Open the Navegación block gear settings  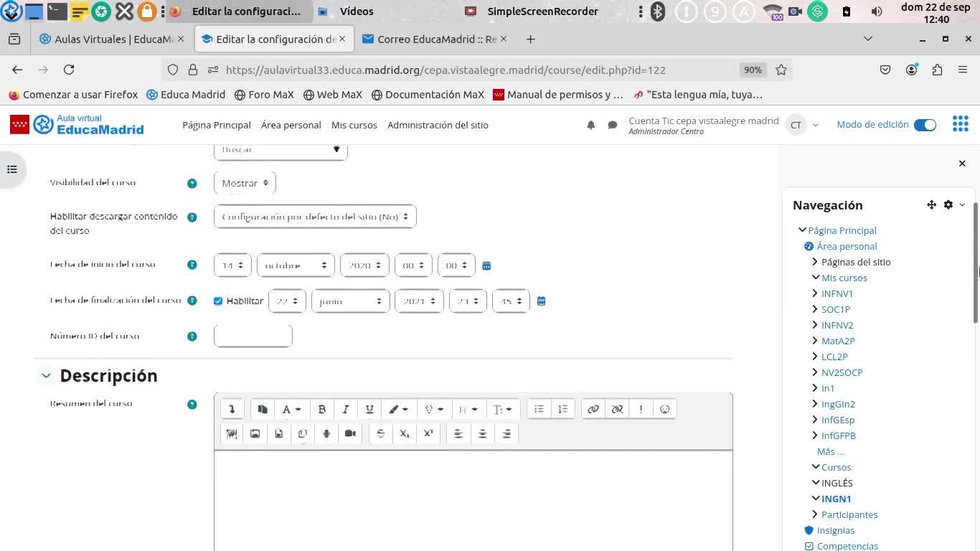pyautogui.click(x=948, y=204)
